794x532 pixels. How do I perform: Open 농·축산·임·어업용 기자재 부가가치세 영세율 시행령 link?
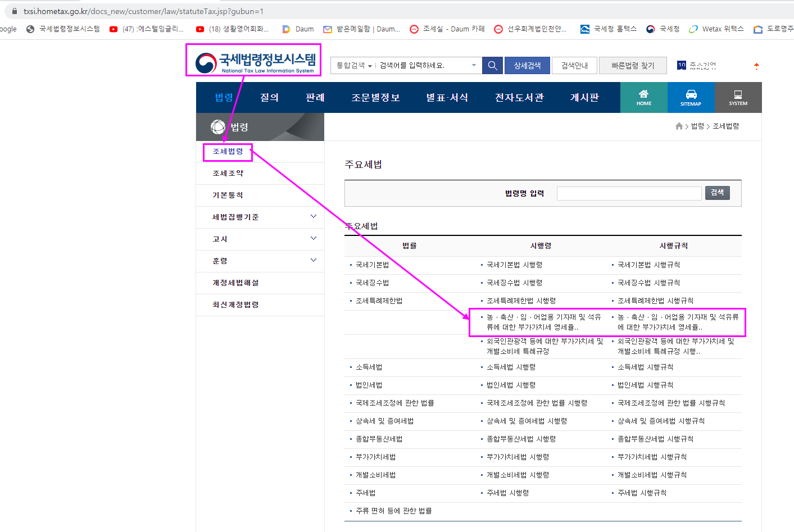[x=543, y=322]
